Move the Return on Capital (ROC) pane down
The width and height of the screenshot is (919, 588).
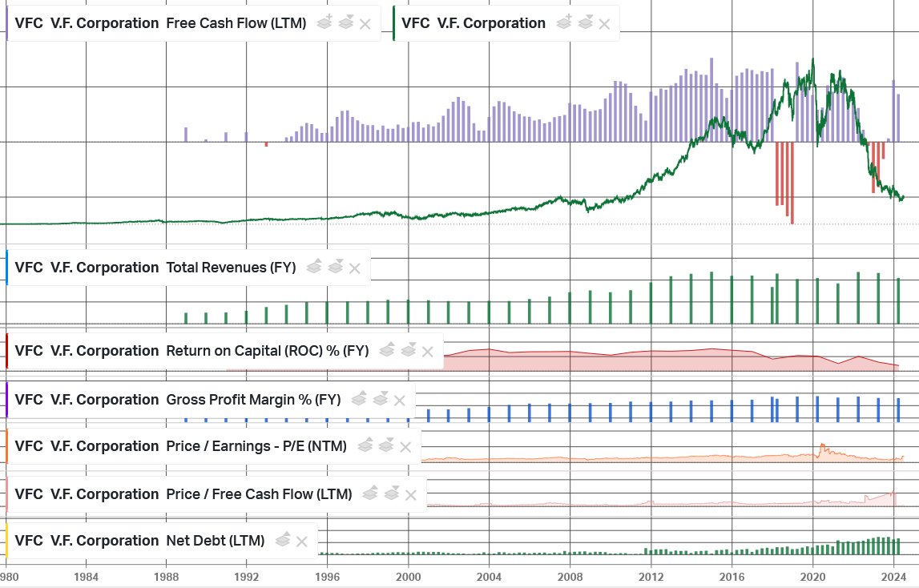click(408, 350)
